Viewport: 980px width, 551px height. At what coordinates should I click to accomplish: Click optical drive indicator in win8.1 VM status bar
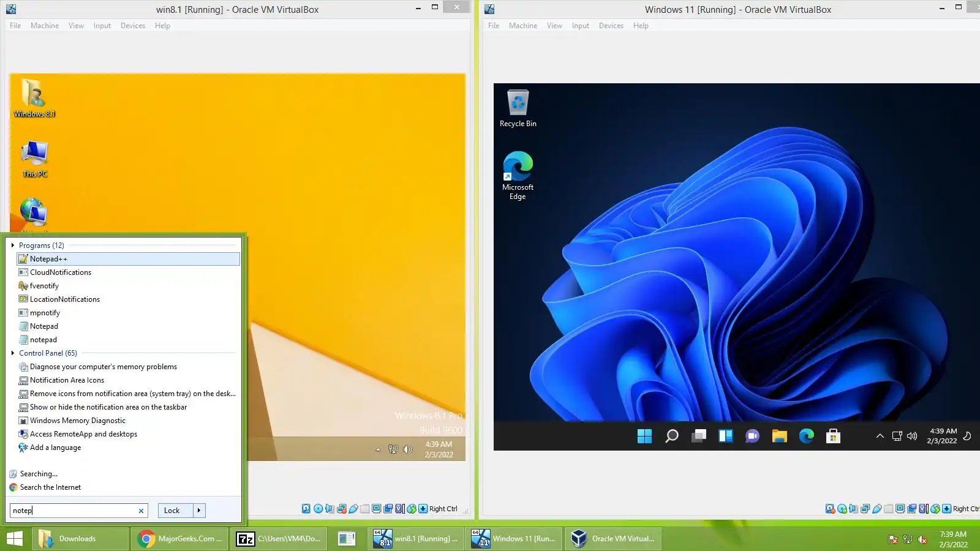click(318, 509)
